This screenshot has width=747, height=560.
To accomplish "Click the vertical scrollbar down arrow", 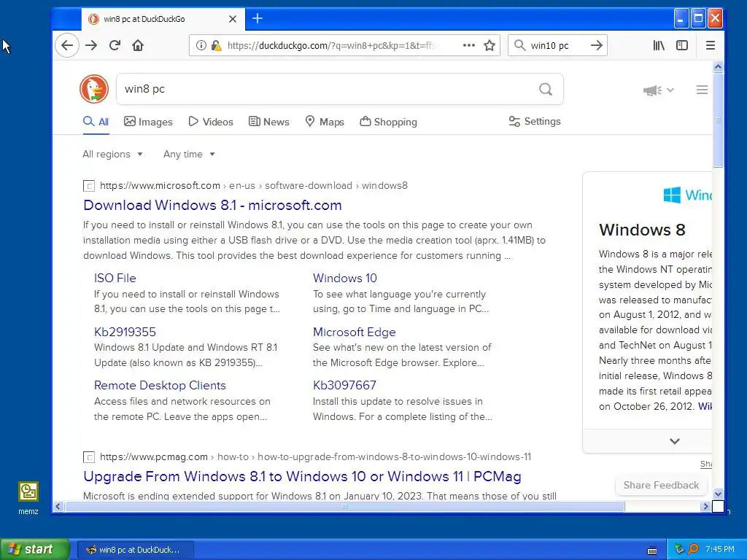I will pos(718,494).
